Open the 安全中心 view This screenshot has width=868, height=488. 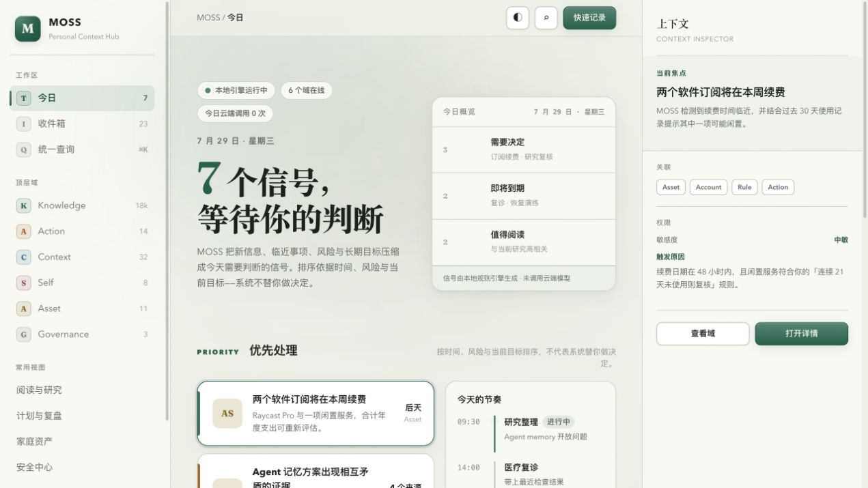[x=82, y=468]
